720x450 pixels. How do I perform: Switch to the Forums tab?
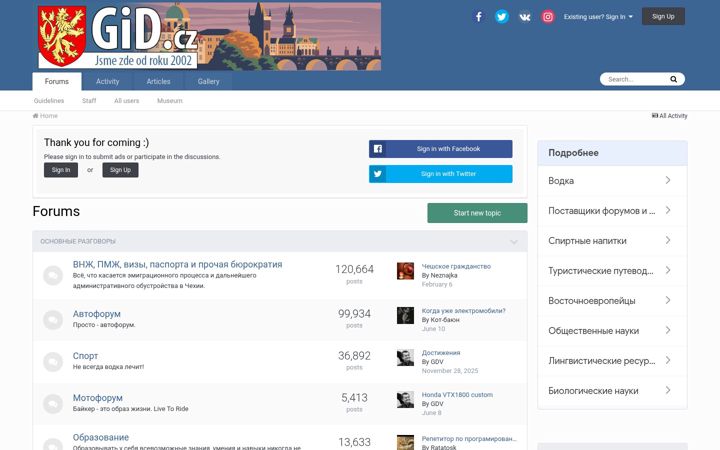coord(57,81)
